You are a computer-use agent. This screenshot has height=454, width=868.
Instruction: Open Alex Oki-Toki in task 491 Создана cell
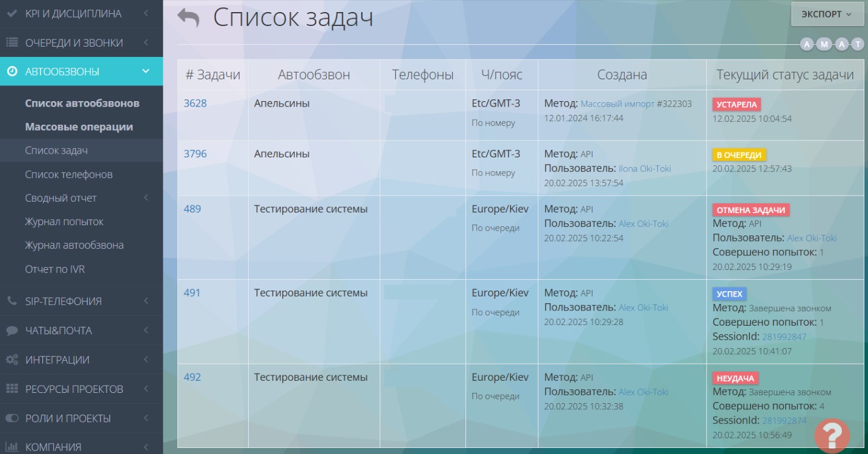pyautogui.click(x=643, y=308)
